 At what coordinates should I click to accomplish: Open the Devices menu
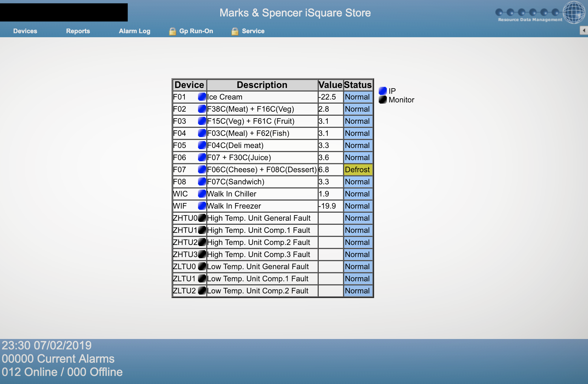click(x=25, y=31)
